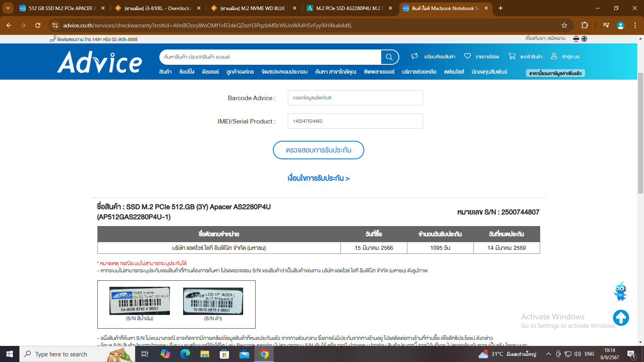The height and width of the screenshot is (362, 644).
Task: Open นักลงทุนสัมพันธ์ menu
Action: click(x=489, y=72)
